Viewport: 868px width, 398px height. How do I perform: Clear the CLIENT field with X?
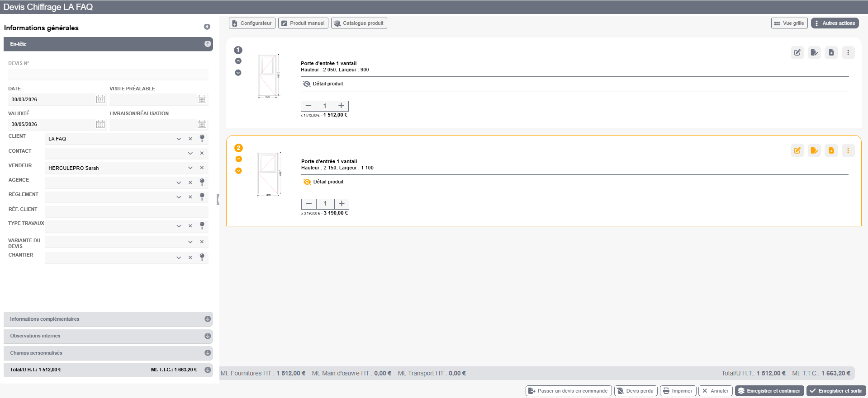[190, 139]
